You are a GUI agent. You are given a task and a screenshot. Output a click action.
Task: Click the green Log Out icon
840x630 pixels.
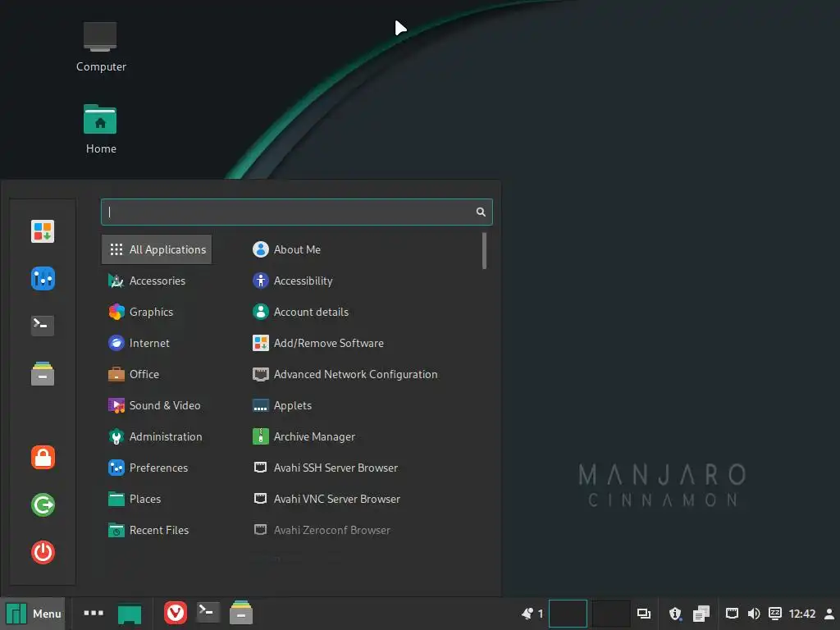click(x=43, y=504)
